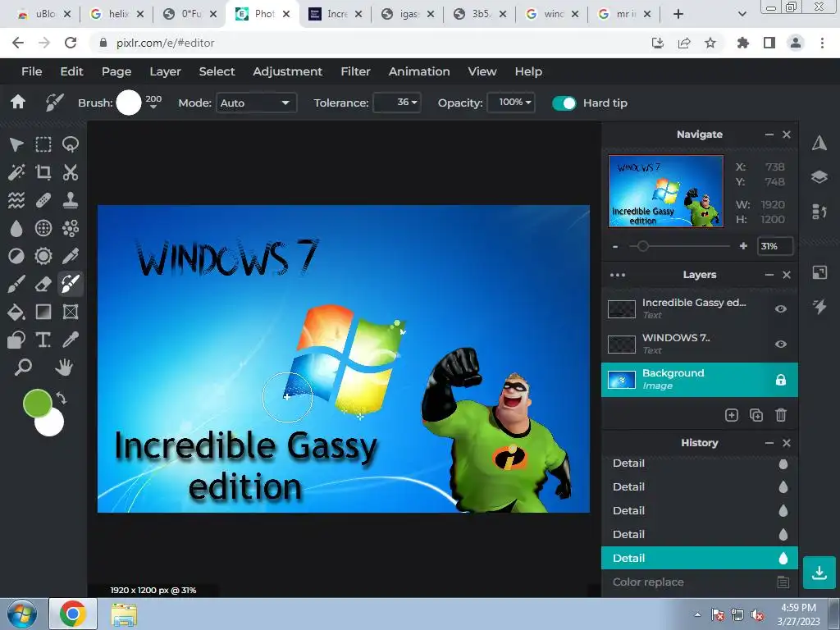The height and width of the screenshot is (630, 840).
Task: Select the Crop tool
Action: pos(43,172)
